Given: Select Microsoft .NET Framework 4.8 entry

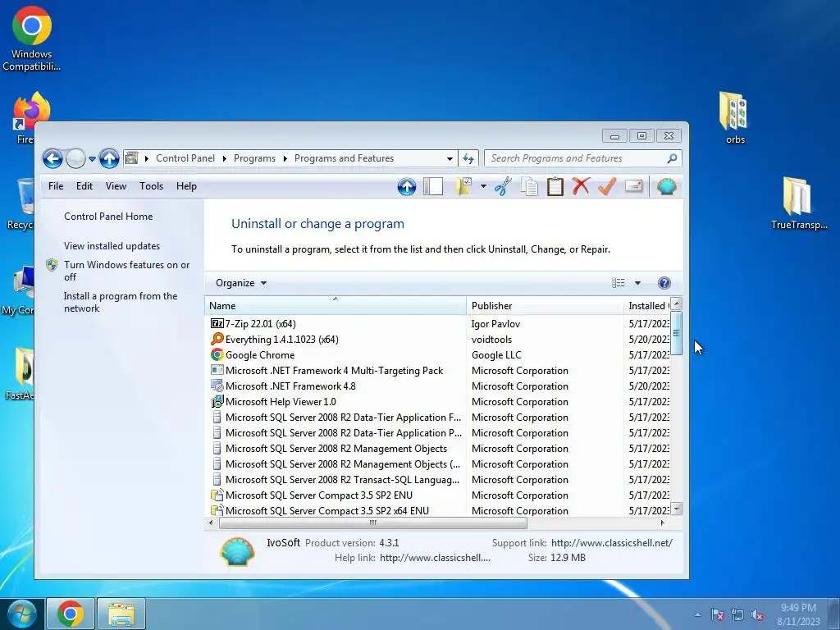Looking at the screenshot, I should coord(290,386).
